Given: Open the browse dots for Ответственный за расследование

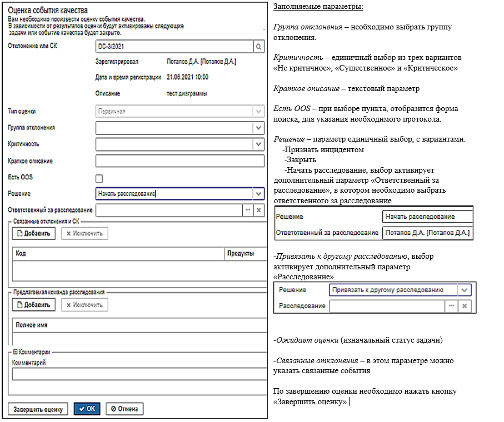Looking at the screenshot, I should 248,210.
